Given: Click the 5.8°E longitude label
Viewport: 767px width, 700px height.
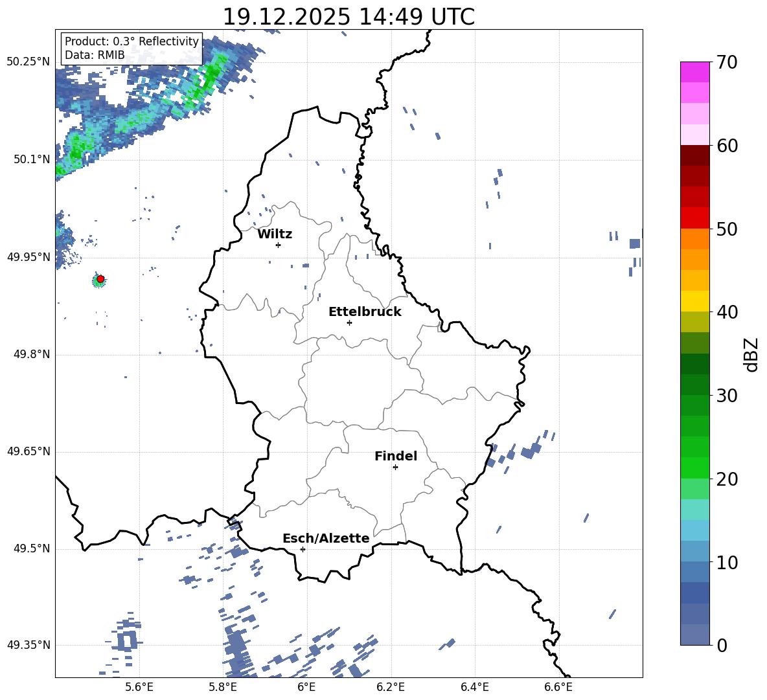Looking at the screenshot, I should tap(223, 687).
